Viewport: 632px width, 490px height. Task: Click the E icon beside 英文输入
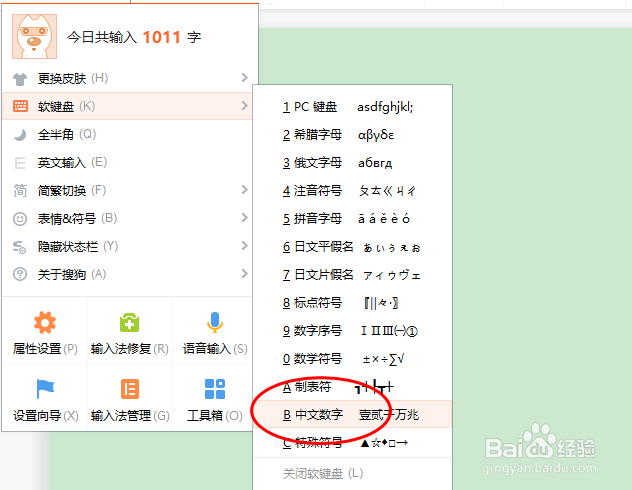click(x=20, y=163)
